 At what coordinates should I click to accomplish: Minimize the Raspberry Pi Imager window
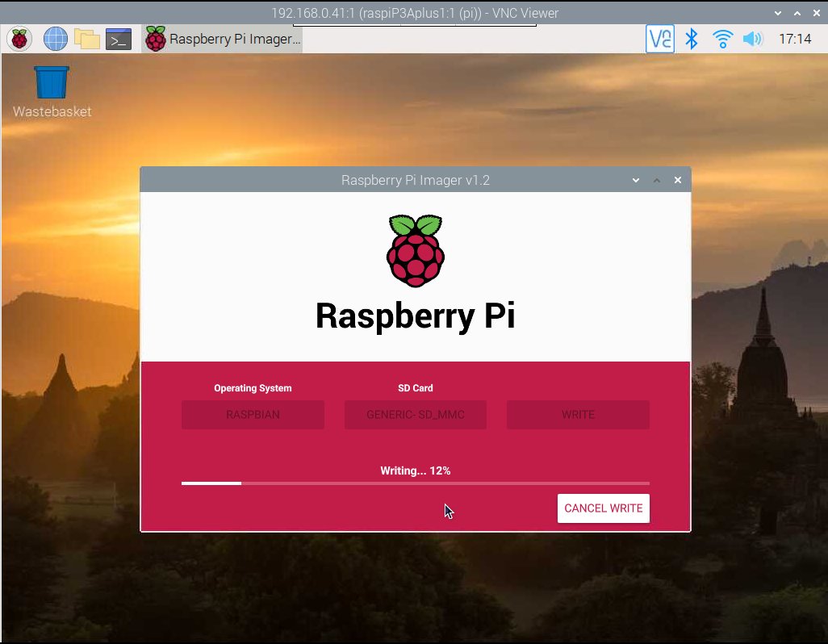(636, 180)
